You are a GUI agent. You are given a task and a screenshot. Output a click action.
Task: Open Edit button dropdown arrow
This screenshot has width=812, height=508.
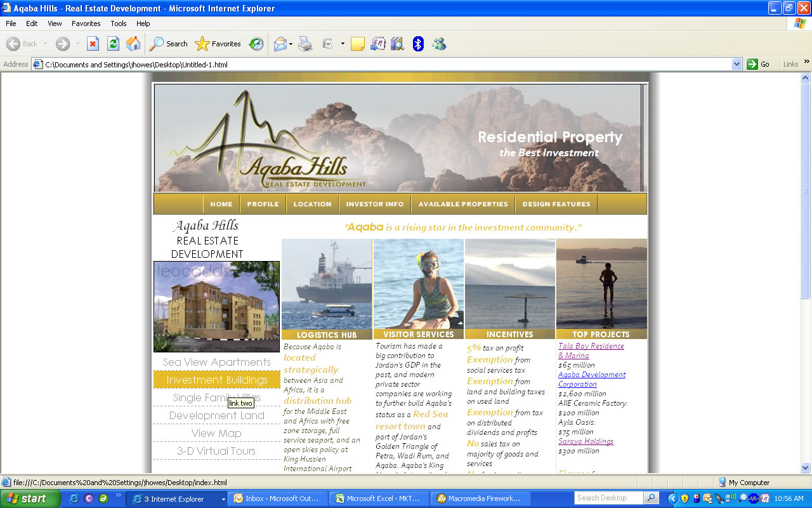coord(343,44)
